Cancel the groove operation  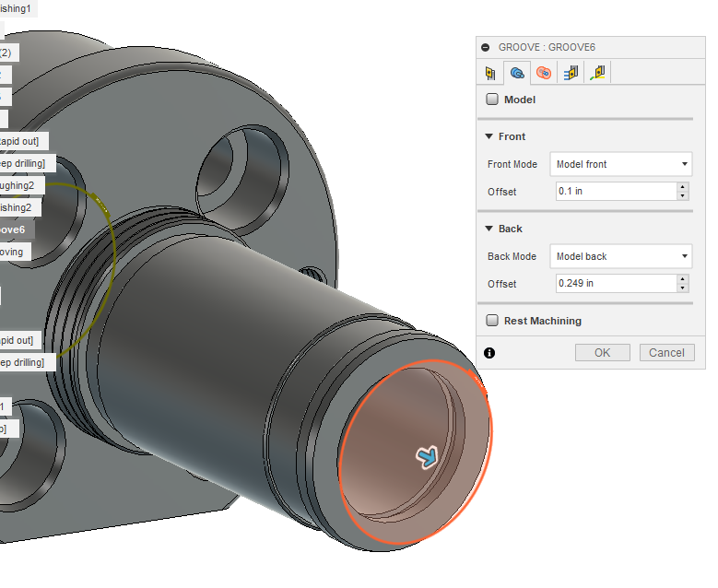pyautogui.click(x=666, y=353)
